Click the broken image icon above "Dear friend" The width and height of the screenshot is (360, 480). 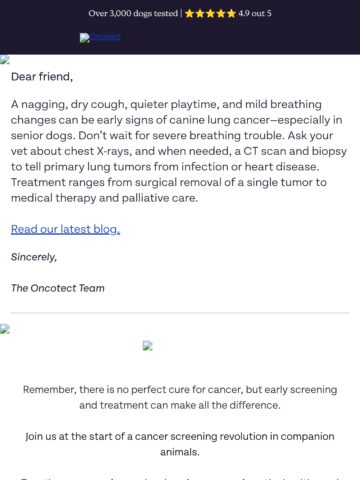5,60
